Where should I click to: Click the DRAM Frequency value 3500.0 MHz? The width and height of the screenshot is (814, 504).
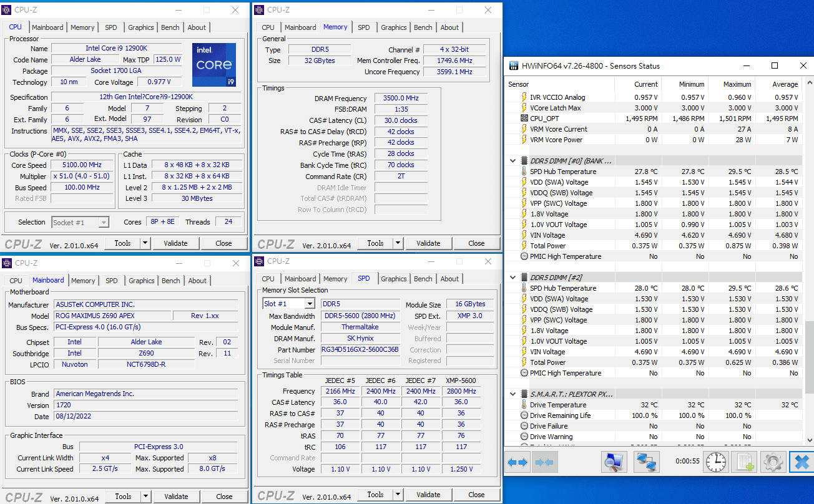(x=401, y=99)
